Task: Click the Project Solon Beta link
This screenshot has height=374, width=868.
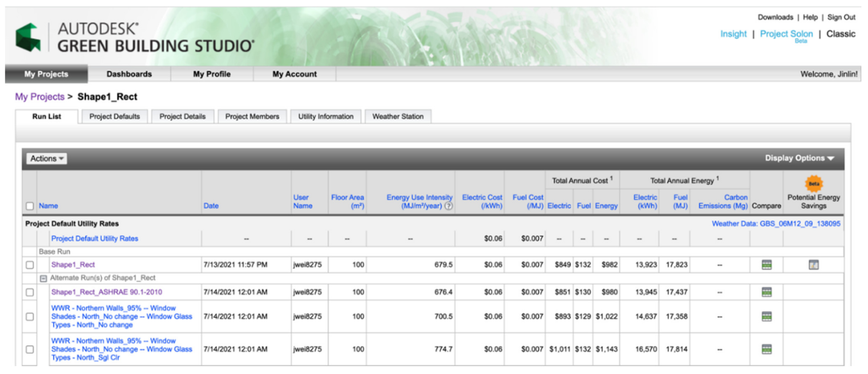Action: coord(786,34)
